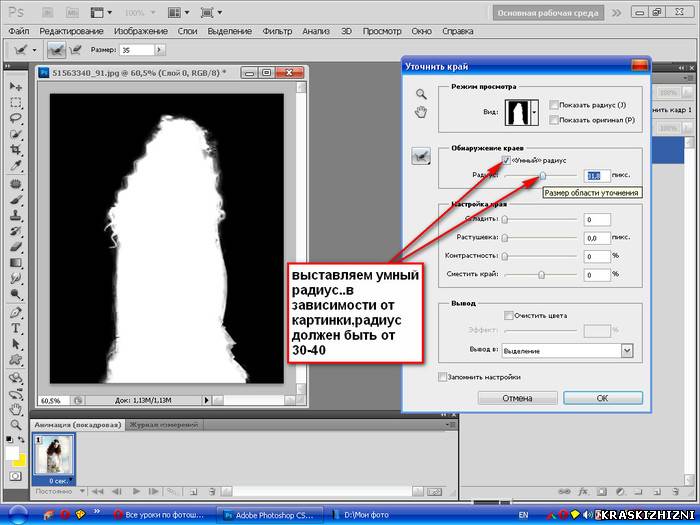Click Отмена button
700x525 pixels.
coord(517,398)
